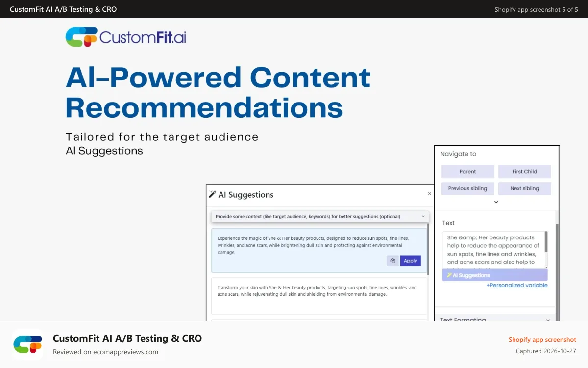The image size is (588, 368).
Task: Click the 'Shopify app screenshot' orange label
Action: (x=542, y=340)
